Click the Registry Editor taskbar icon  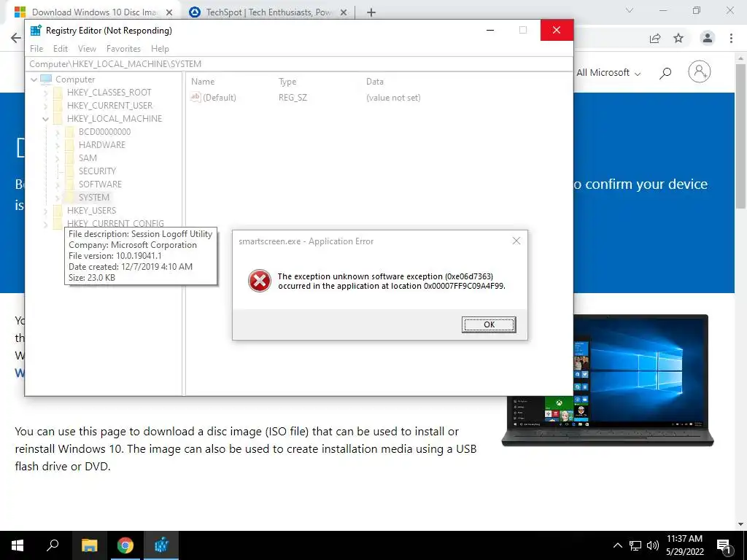[161, 545]
